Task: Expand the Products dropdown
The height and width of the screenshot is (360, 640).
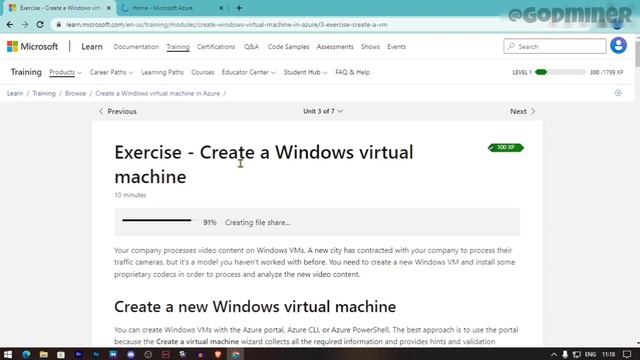Action: click(x=65, y=72)
